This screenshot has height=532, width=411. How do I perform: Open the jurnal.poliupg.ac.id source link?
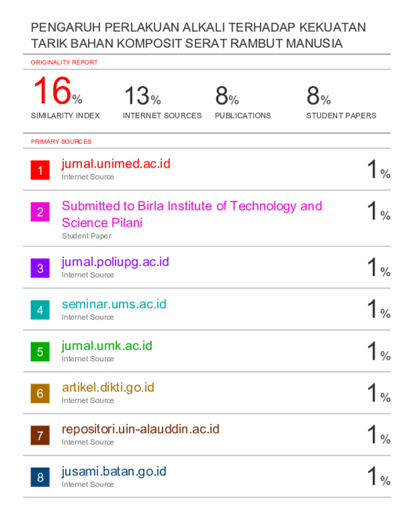[115, 263]
